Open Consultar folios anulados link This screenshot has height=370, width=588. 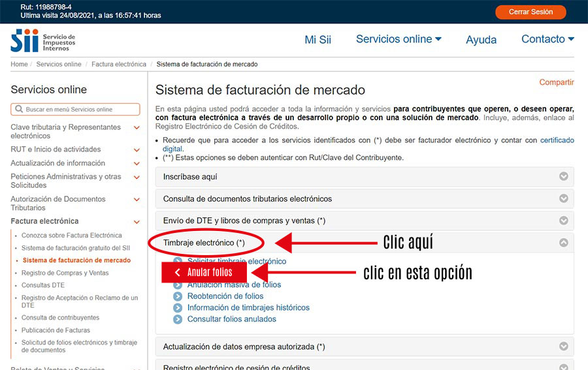[x=232, y=320]
